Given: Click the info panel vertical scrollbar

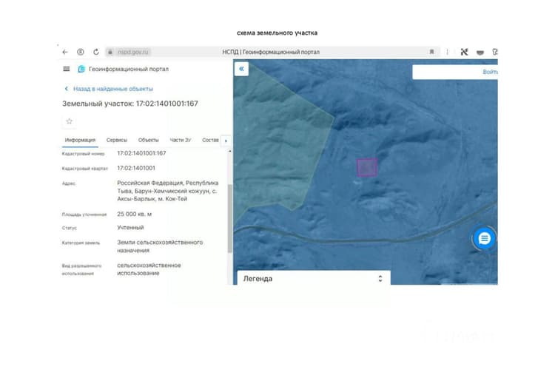Looking at the screenshot, I should pos(229,218).
